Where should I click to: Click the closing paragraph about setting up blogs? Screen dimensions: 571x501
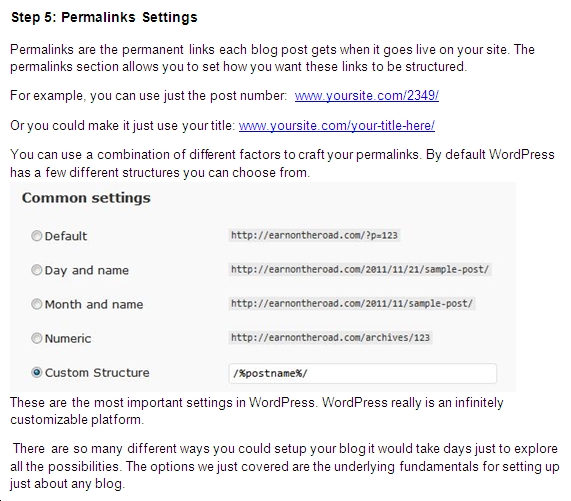(285, 466)
